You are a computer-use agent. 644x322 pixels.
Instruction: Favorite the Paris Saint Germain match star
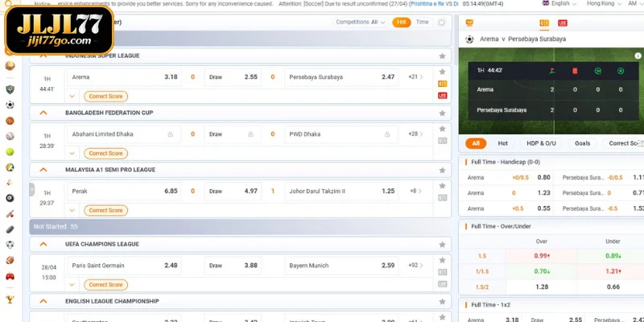(442, 260)
